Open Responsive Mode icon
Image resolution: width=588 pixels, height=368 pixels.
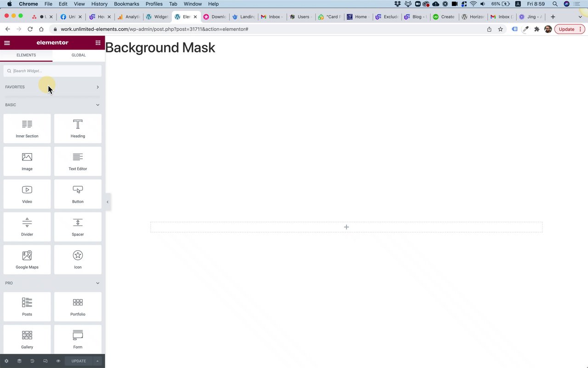pyautogui.click(x=45, y=361)
